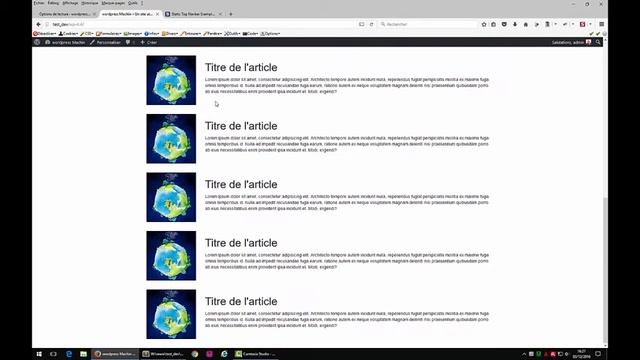
Task: Click admin avatar in WordPress admin bar
Action: pos(588,42)
